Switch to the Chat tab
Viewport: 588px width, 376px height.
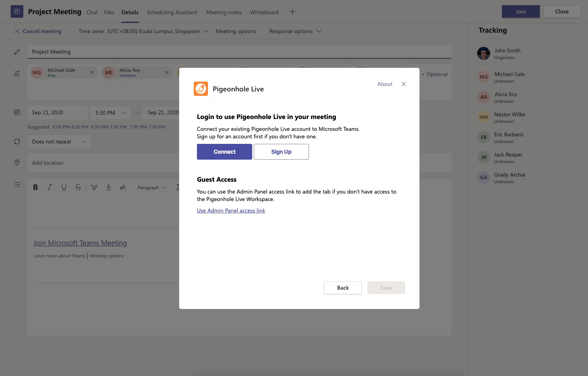tap(92, 12)
